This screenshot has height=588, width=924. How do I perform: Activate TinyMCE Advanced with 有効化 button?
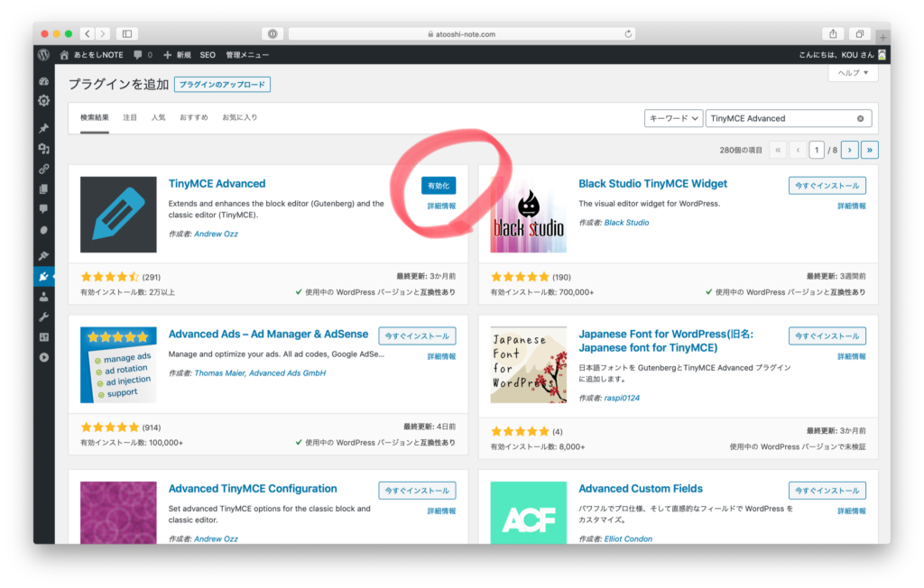point(439,185)
